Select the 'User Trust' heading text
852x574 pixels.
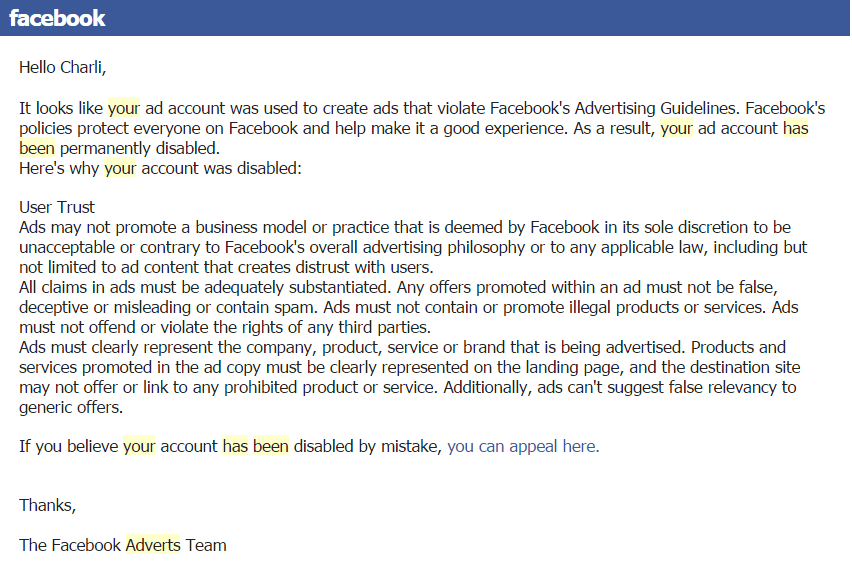[57, 207]
